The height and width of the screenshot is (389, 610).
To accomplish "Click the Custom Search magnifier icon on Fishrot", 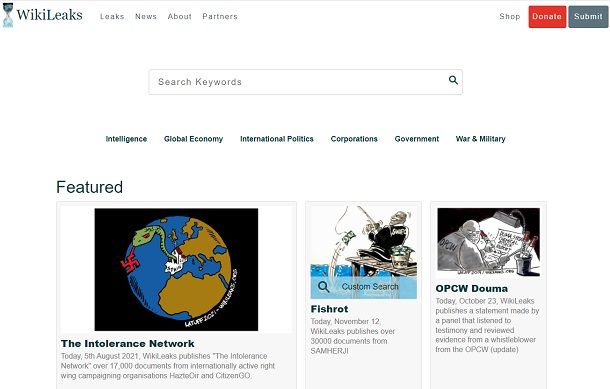I will point(324,287).
